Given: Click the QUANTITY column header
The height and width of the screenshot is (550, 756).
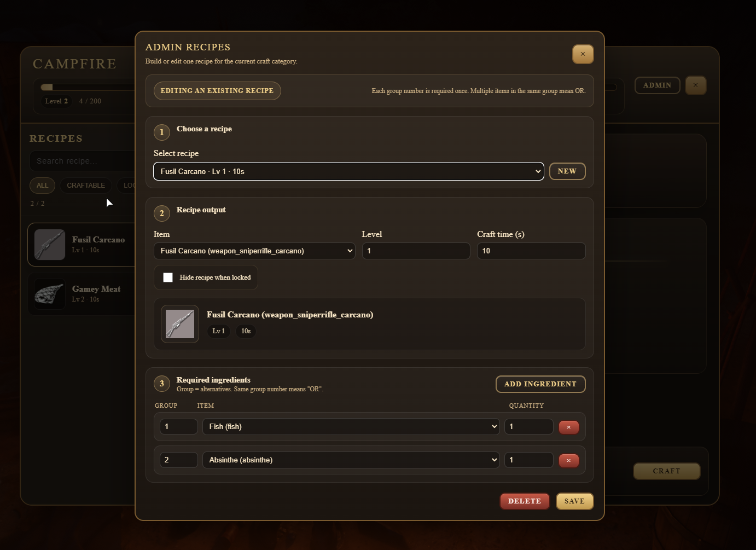Looking at the screenshot, I should click(x=526, y=406).
